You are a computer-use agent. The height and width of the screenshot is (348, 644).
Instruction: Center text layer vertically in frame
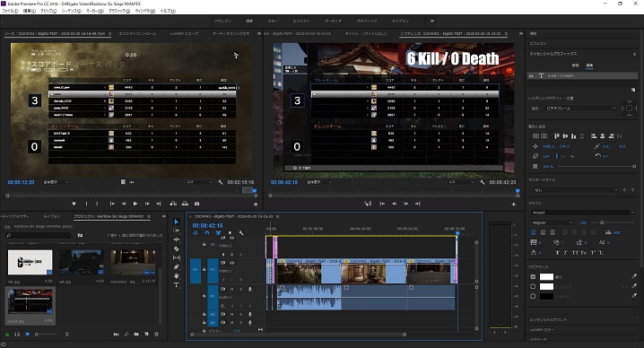click(535, 136)
